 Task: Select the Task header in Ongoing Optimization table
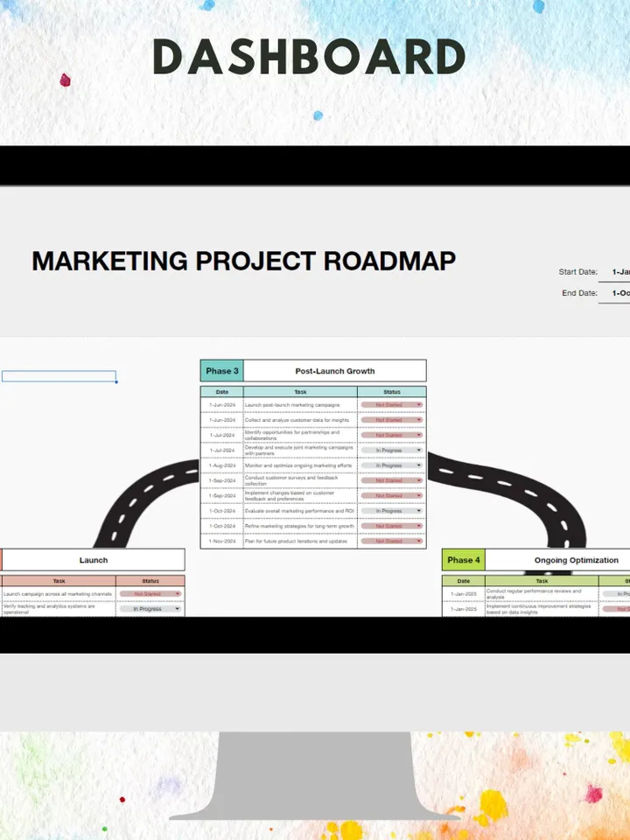tap(542, 581)
